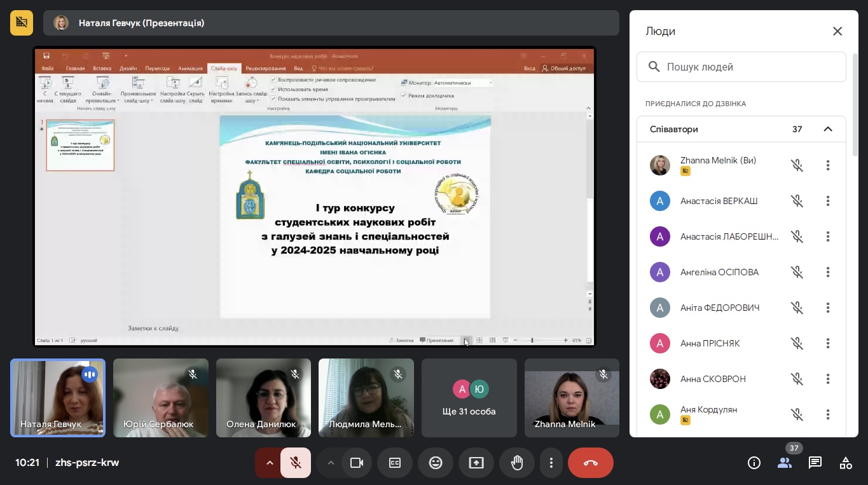Select Наталя Гевчук video tile

(58, 398)
